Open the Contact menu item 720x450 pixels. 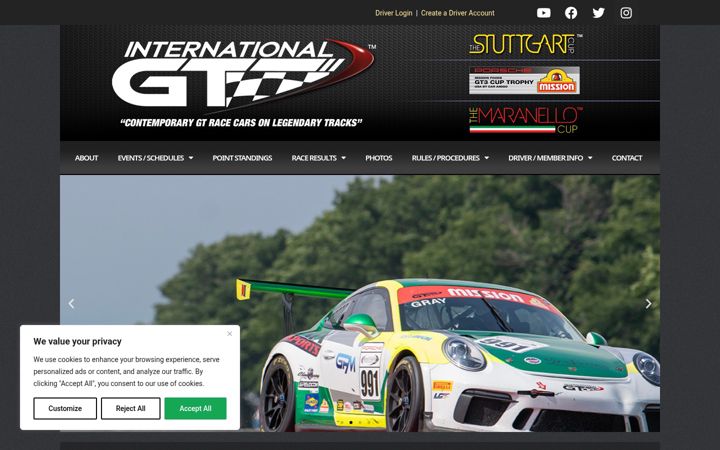click(x=627, y=158)
